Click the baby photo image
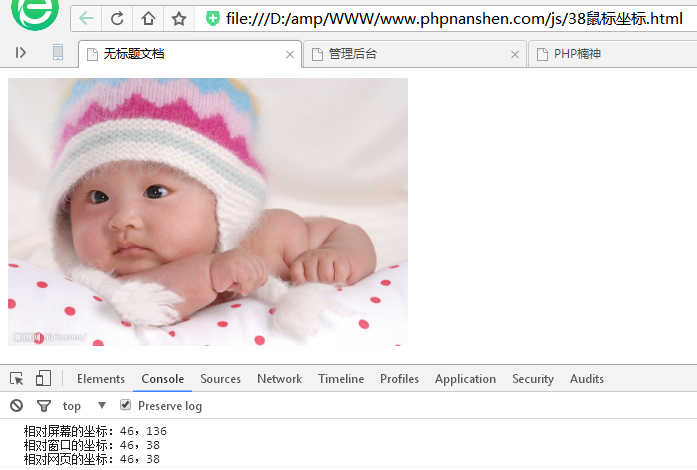Screen dimensions: 697x470 click(208, 212)
